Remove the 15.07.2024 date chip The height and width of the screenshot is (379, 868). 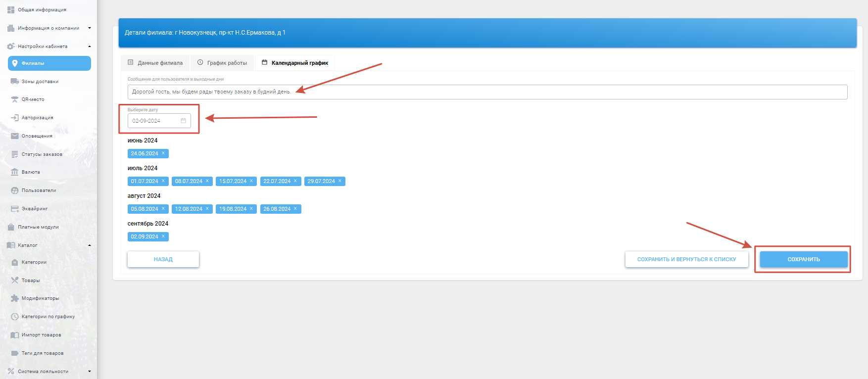pyautogui.click(x=251, y=181)
